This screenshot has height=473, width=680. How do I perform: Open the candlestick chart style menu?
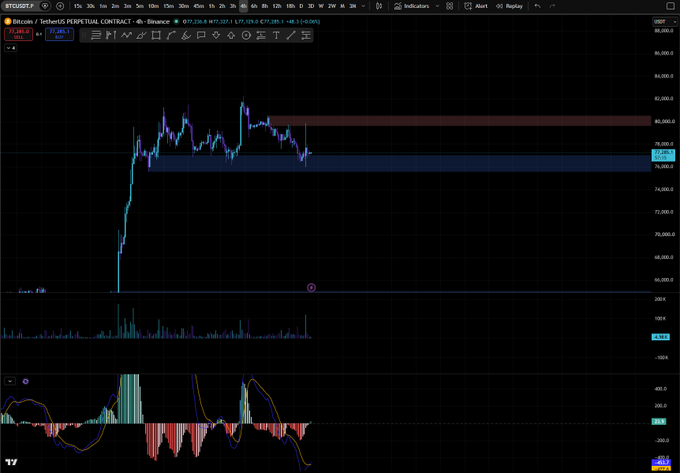point(379,6)
